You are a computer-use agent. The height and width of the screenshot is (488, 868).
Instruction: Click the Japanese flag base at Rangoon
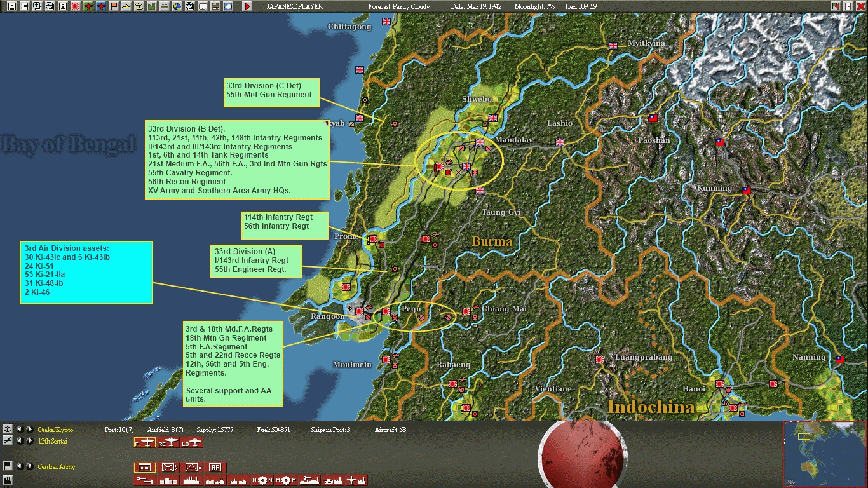[359, 311]
